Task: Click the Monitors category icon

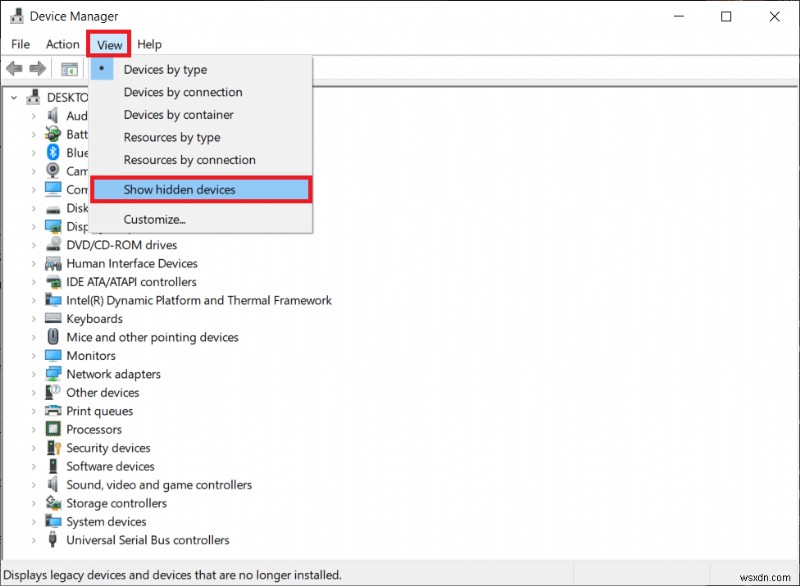Action: (53, 355)
